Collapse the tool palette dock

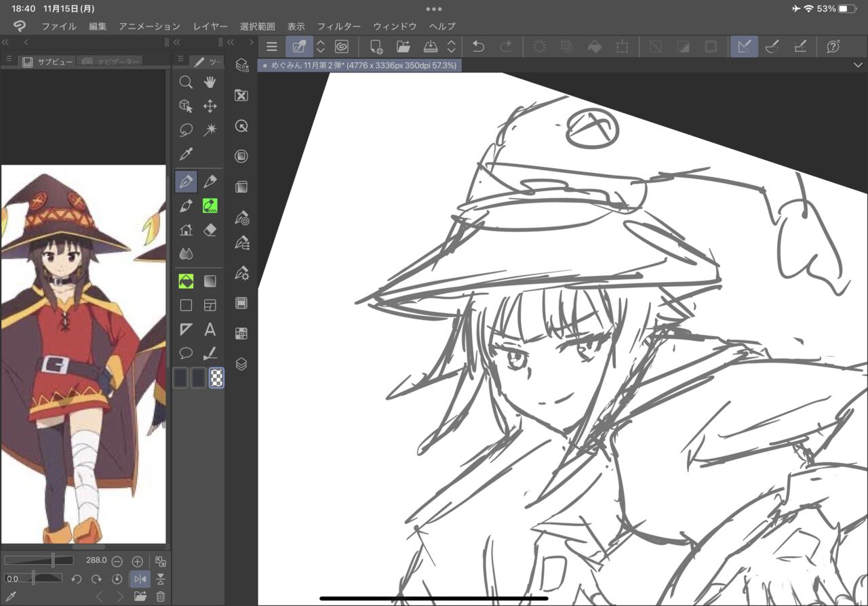[x=176, y=42]
